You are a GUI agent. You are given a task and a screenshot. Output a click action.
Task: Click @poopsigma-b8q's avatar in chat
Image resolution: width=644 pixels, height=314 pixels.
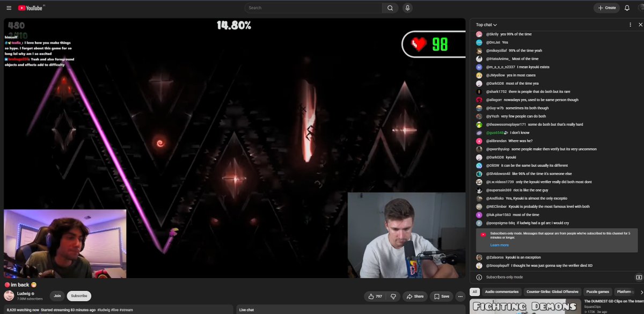[x=479, y=223]
